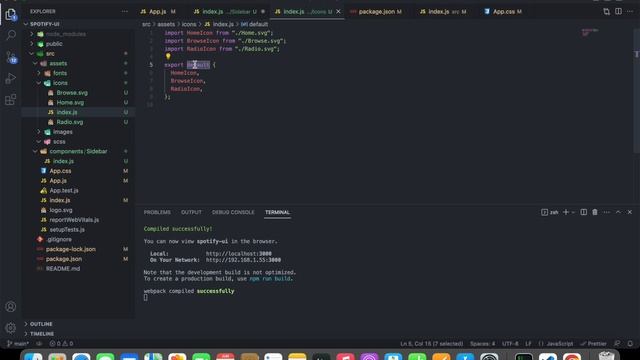This screenshot has width=640, height=360.
Task: Create a new terminal with the plus icon
Action: click(566, 212)
